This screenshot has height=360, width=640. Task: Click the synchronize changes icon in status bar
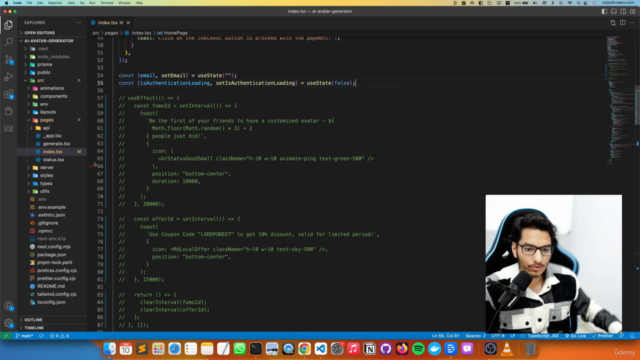pyautogui.click(x=41, y=336)
